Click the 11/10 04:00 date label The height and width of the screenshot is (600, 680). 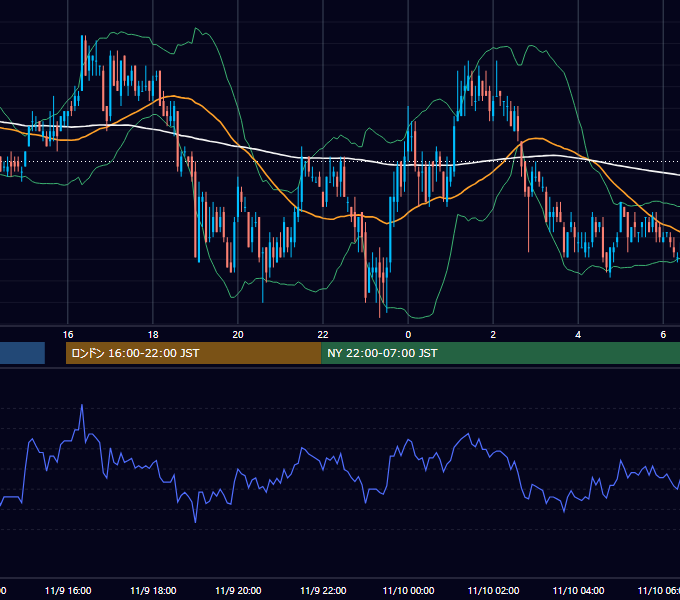click(x=578, y=590)
